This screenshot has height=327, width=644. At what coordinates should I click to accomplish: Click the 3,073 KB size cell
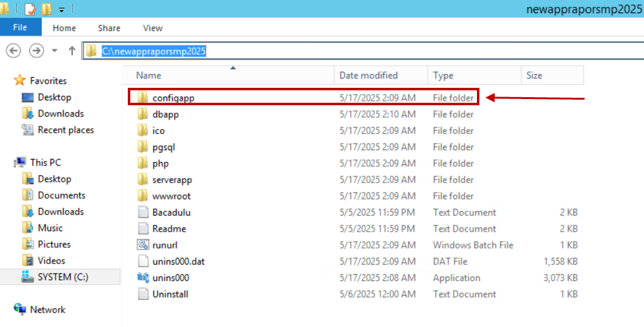point(560,278)
